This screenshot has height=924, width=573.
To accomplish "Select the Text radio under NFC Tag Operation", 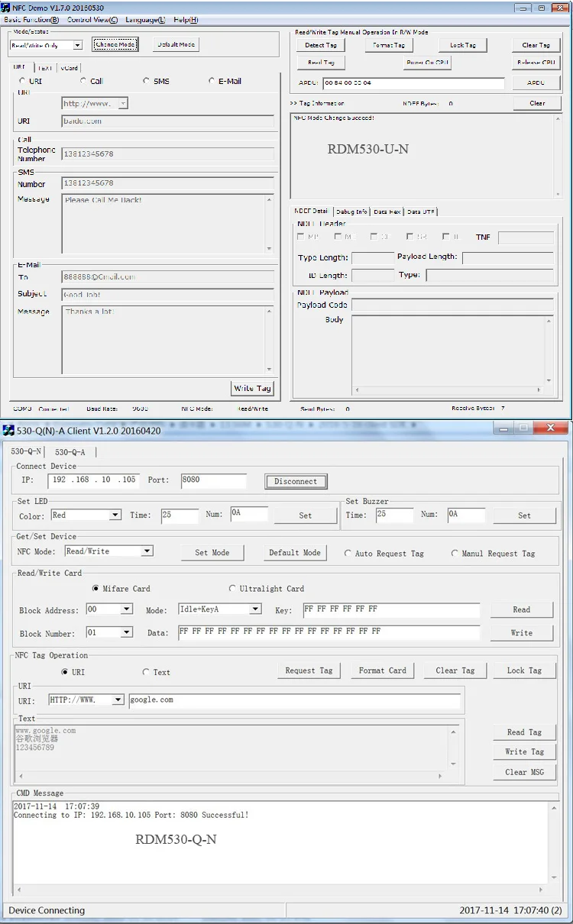I will [146, 672].
